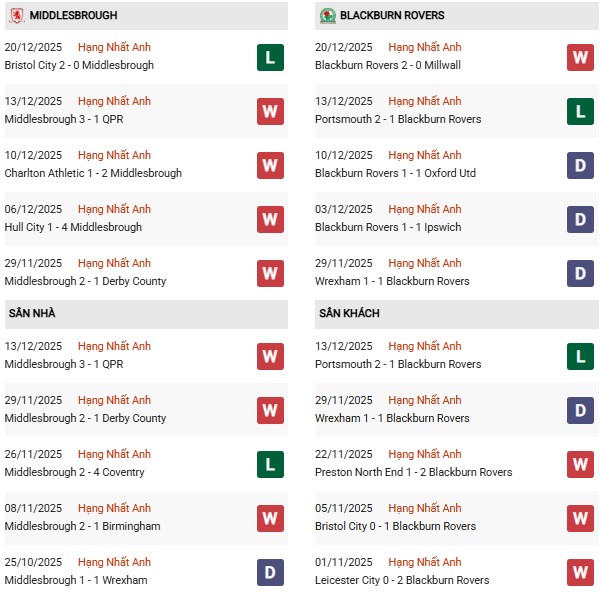Select the SÂN NHÀ section header
Viewport: 600px width, 593px height.
[32, 314]
